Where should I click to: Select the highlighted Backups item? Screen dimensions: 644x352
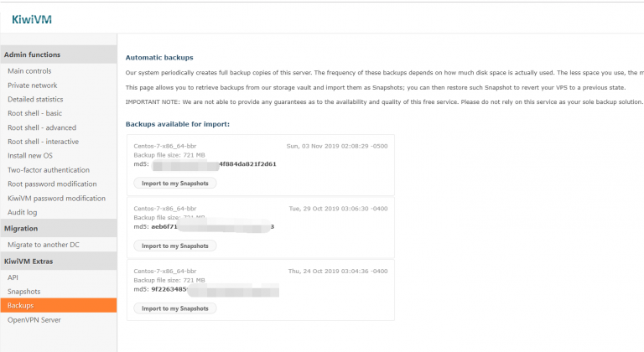21,305
